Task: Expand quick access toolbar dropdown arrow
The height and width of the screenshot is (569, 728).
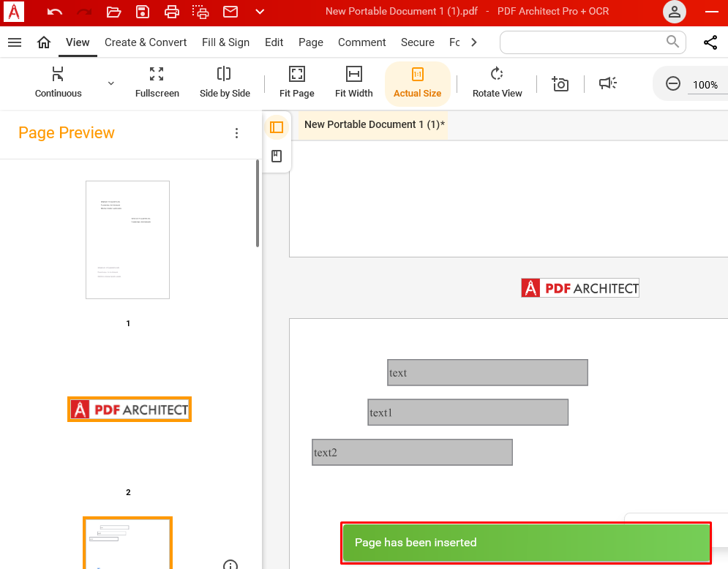Action: point(260,12)
